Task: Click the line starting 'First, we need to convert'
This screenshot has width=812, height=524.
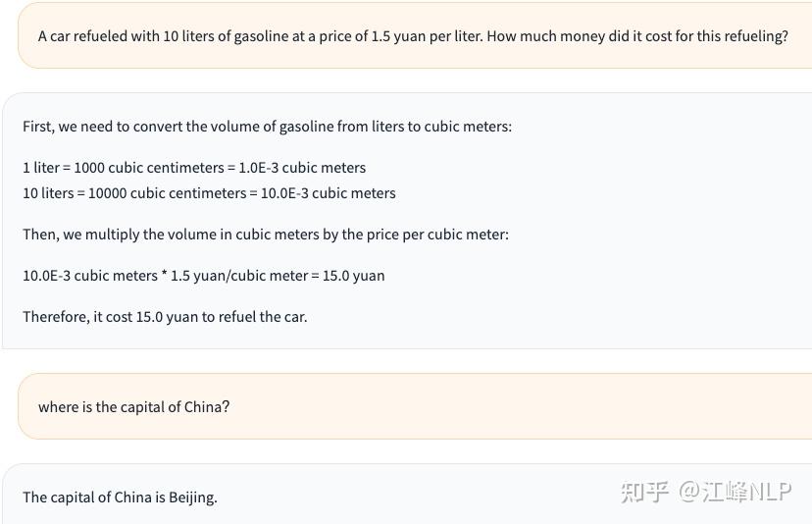Action: coord(267,127)
